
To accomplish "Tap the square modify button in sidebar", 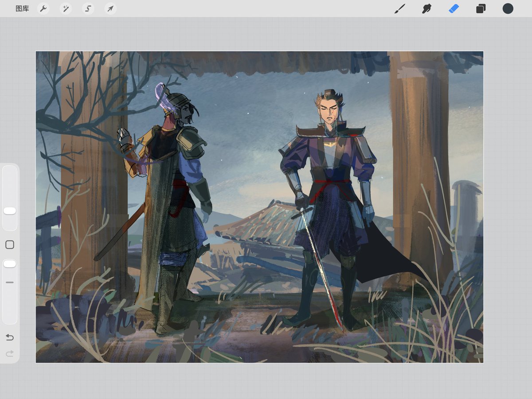I will 10,245.
